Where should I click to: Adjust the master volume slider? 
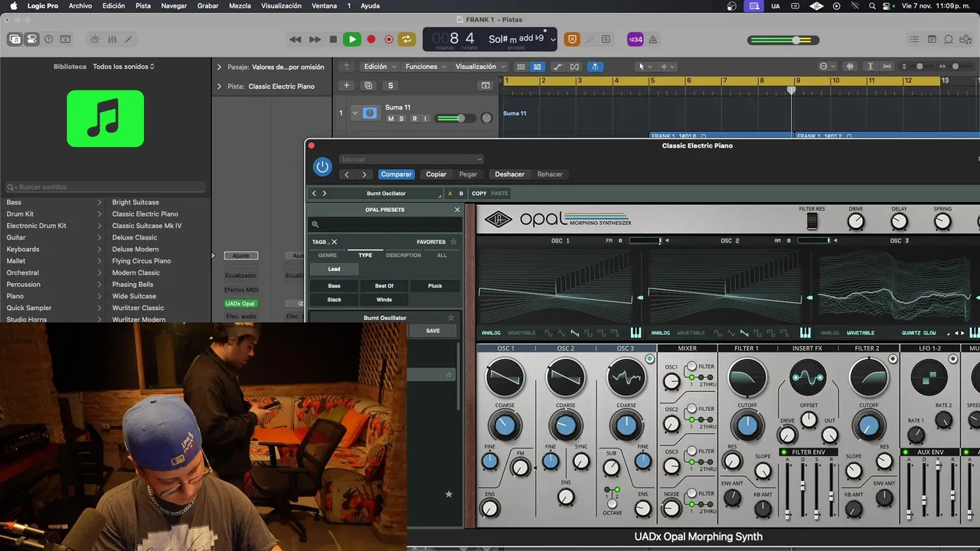click(x=784, y=40)
